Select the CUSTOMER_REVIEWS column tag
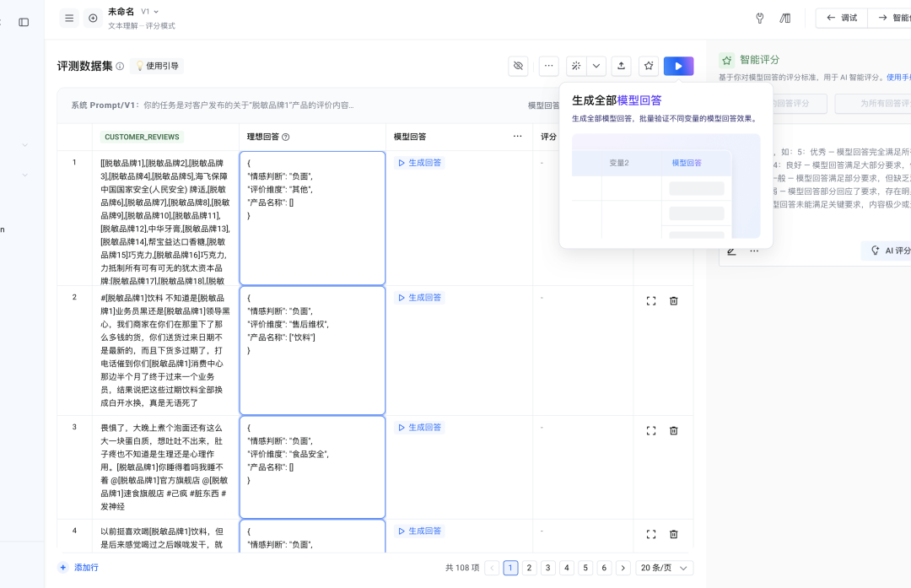The width and height of the screenshot is (911, 588). coord(142,138)
